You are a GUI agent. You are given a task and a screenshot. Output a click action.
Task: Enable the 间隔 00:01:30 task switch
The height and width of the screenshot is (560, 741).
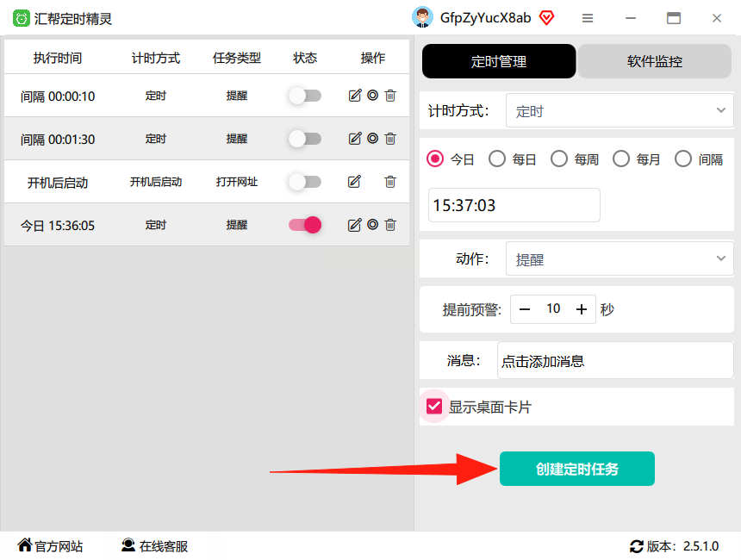click(x=305, y=139)
